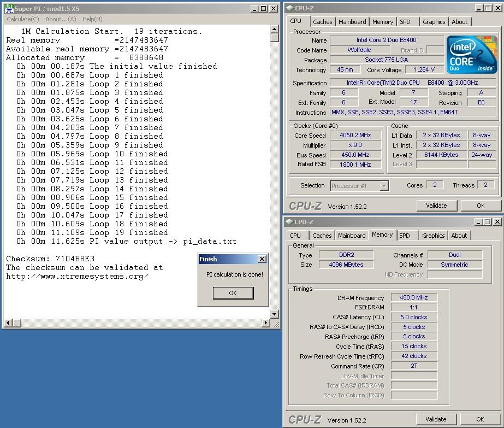Click the Wolfdale code name value

[360, 50]
